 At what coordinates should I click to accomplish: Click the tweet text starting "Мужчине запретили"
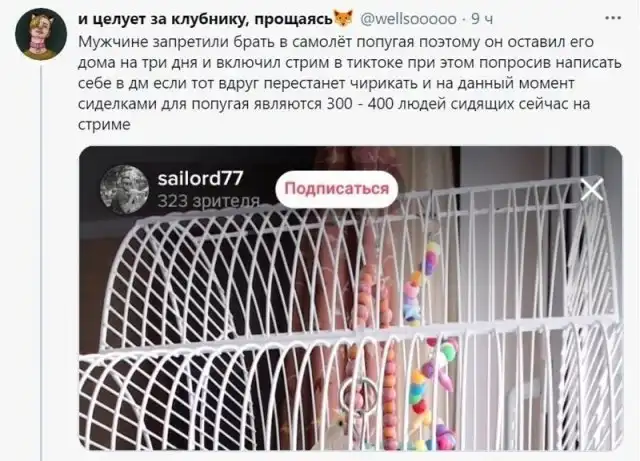350,83
